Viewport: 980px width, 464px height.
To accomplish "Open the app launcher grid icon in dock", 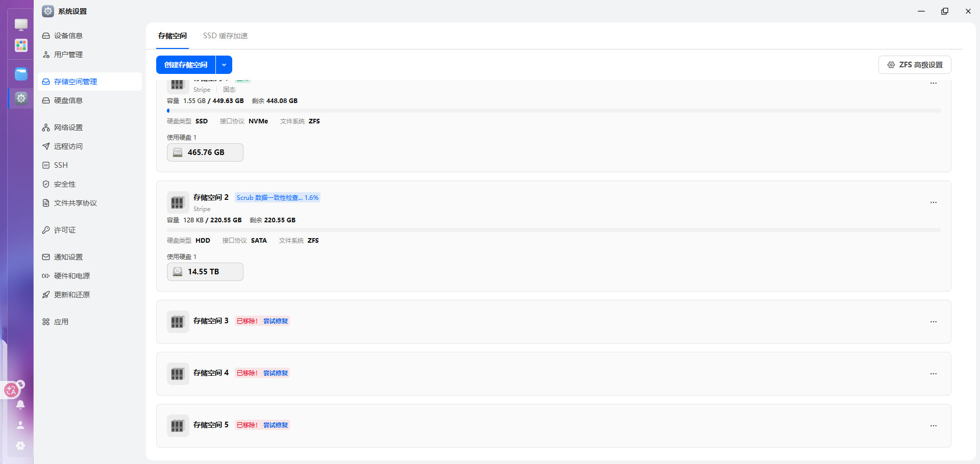I will (x=21, y=46).
